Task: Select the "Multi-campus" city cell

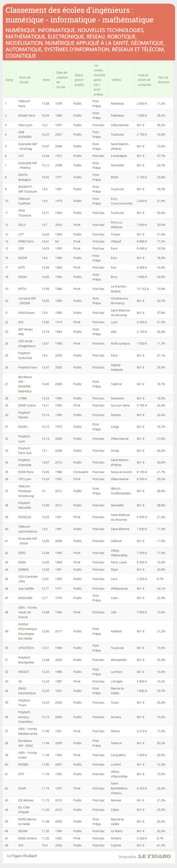Action: (120, 343)
